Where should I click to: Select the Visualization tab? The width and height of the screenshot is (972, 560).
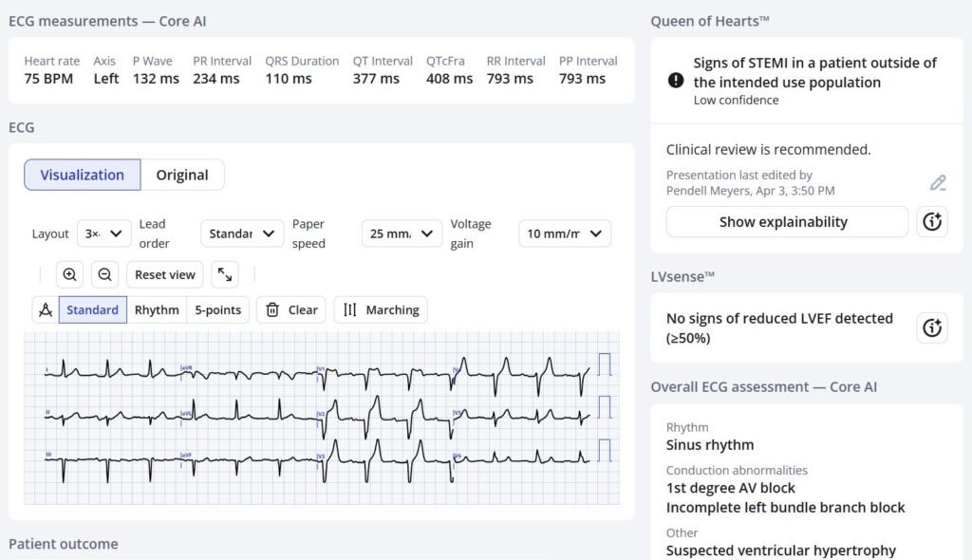point(83,175)
